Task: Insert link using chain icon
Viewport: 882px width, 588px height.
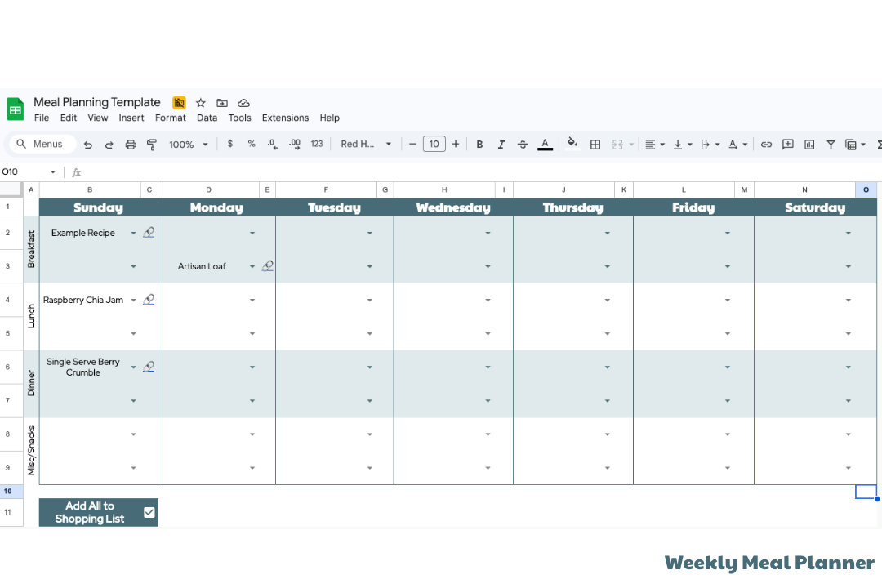Action: tap(766, 145)
